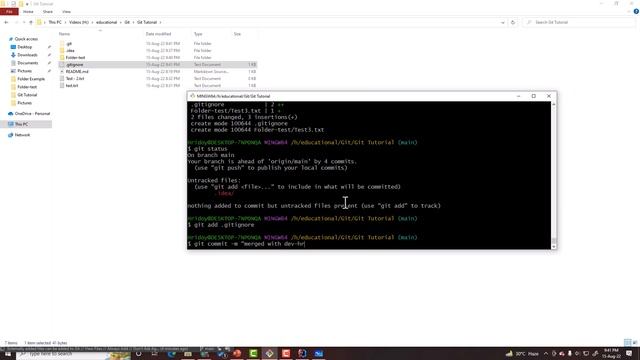
Task: Open Git Tutorial in navigation pane
Action: click(27, 95)
